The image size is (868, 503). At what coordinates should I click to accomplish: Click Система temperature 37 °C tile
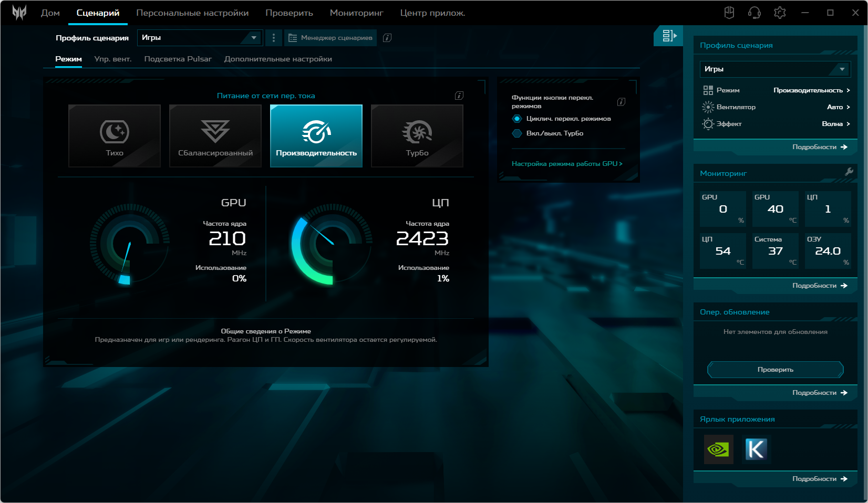pos(776,251)
